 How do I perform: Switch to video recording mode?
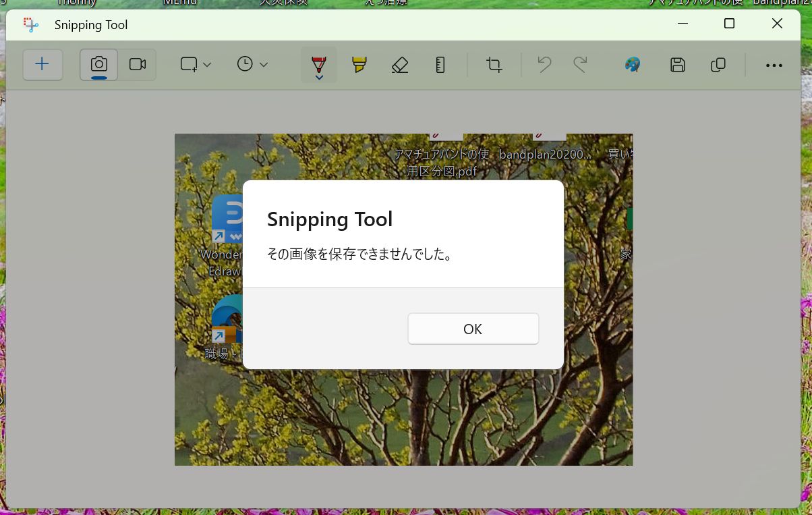coord(138,65)
